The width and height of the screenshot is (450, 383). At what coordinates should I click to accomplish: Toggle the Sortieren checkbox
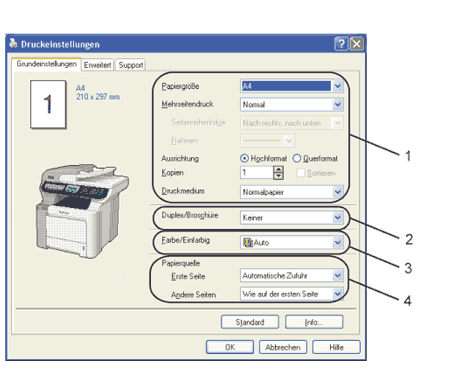(301, 173)
